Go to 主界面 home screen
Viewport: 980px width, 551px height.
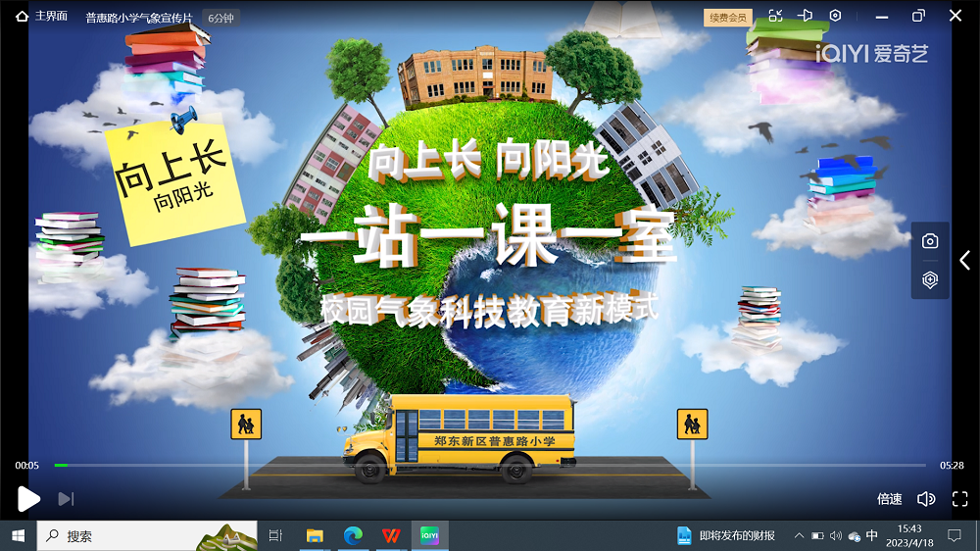[x=42, y=17]
